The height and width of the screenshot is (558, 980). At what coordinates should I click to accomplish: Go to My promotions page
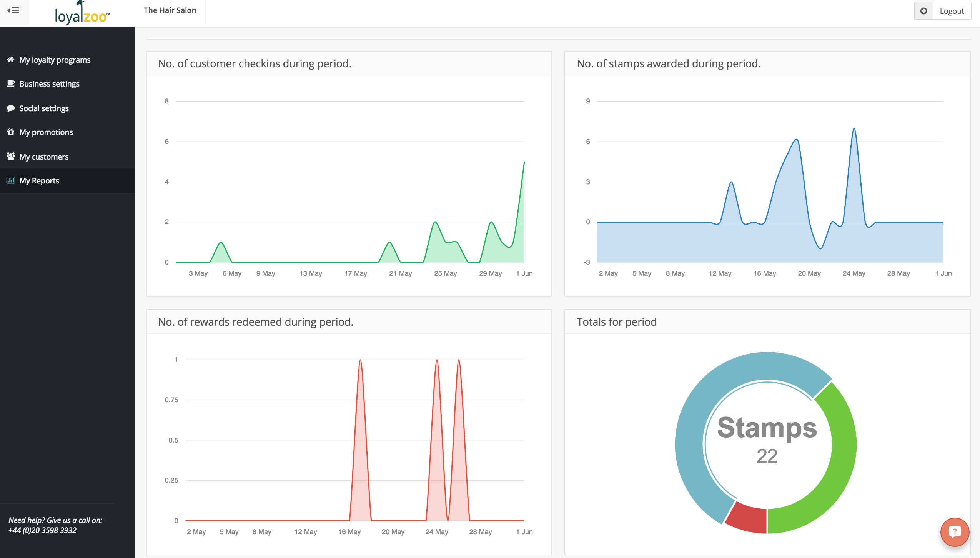point(46,132)
